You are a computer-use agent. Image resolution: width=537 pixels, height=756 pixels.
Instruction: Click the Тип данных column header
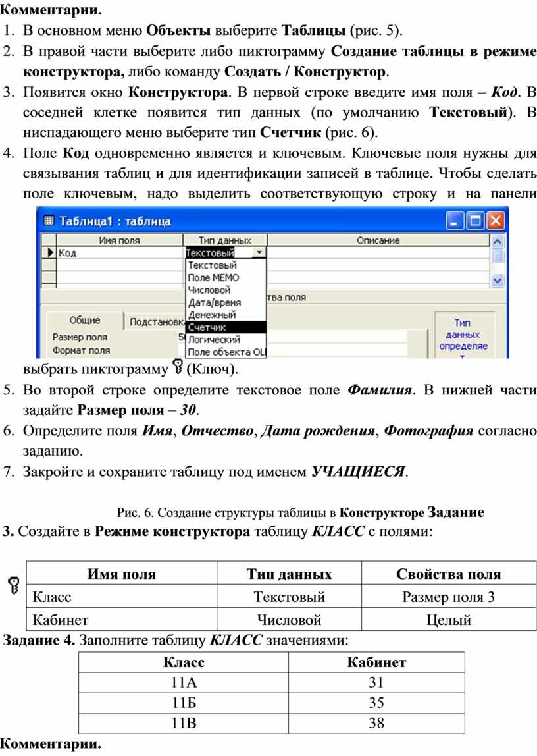[x=225, y=240]
